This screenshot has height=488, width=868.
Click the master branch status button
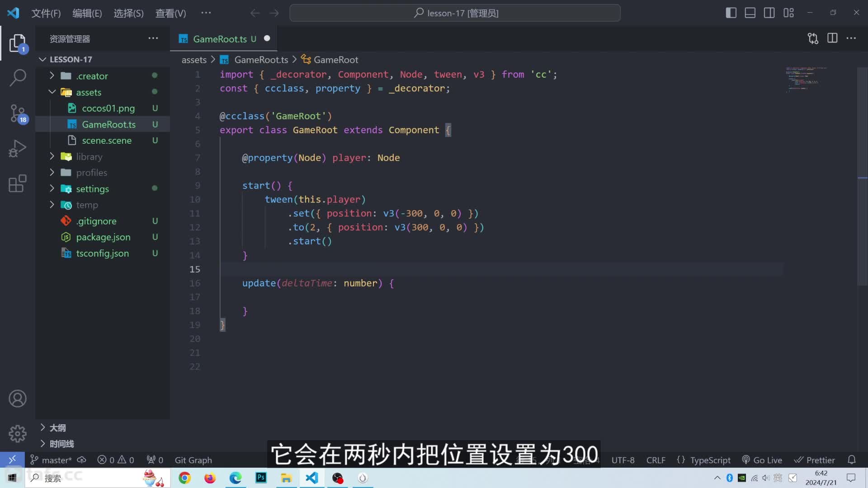pyautogui.click(x=51, y=460)
